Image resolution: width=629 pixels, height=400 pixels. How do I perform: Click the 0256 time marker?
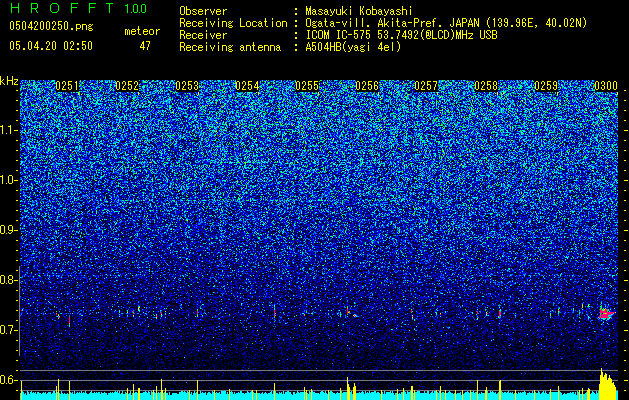pyautogui.click(x=367, y=86)
